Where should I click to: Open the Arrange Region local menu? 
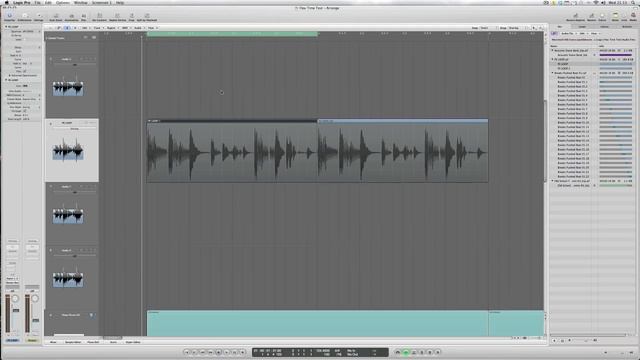(x=111, y=28)
